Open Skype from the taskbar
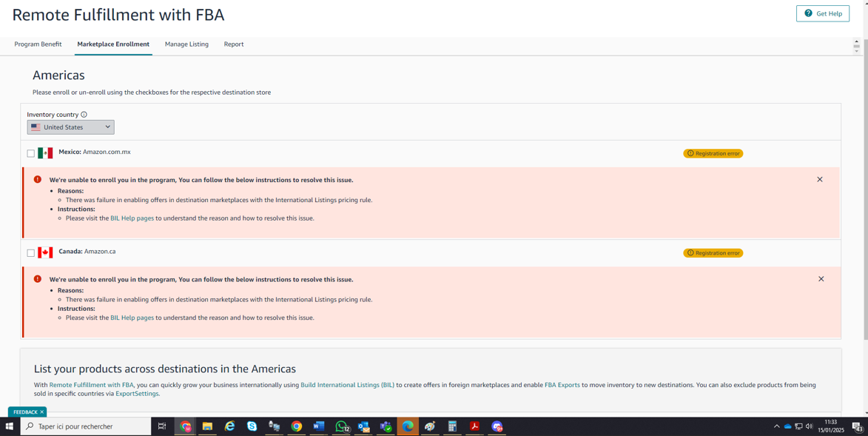The width and height of the screenshot is (868, 436). point(252,426)
